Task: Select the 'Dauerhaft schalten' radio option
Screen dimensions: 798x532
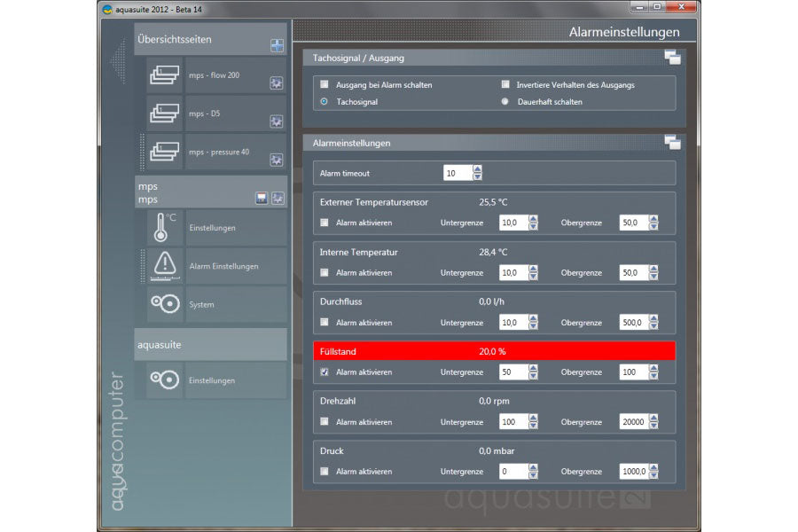Action: [x=505, y=102]
